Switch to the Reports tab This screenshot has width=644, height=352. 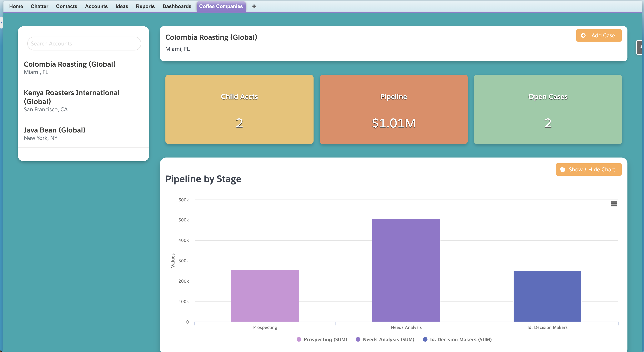[x=145, y=6]
